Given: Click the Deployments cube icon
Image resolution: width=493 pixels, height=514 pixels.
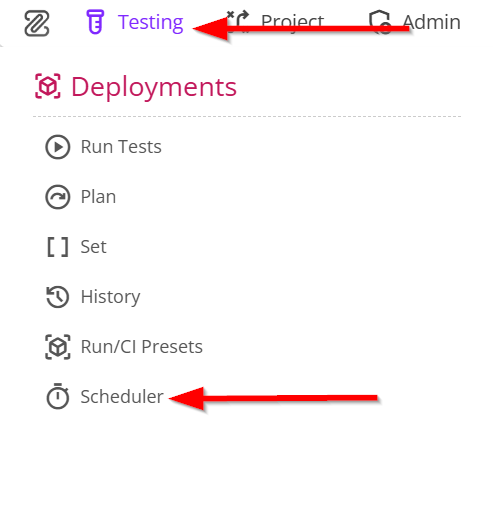Looking at the screenshot, I should click(x=48, y=86).
